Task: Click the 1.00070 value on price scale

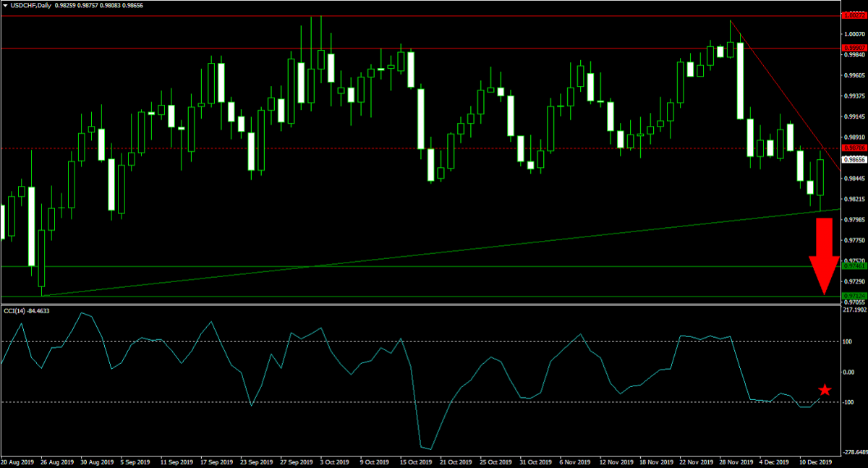Action: pos(855,33)
